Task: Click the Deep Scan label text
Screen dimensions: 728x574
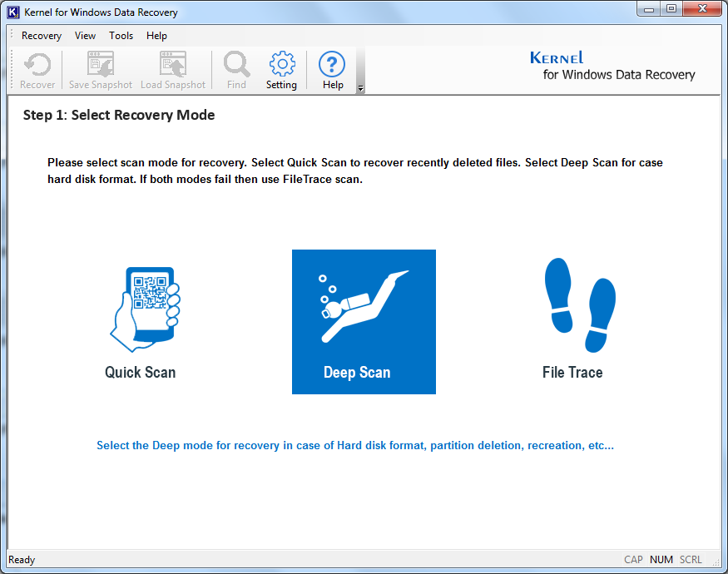Action: pos(357,373)
